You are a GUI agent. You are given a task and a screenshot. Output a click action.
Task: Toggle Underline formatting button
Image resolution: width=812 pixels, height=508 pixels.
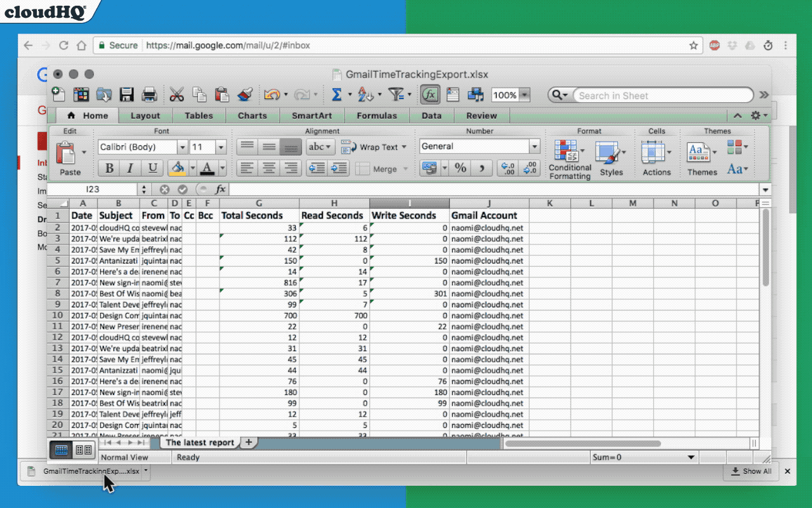[152, 168]
